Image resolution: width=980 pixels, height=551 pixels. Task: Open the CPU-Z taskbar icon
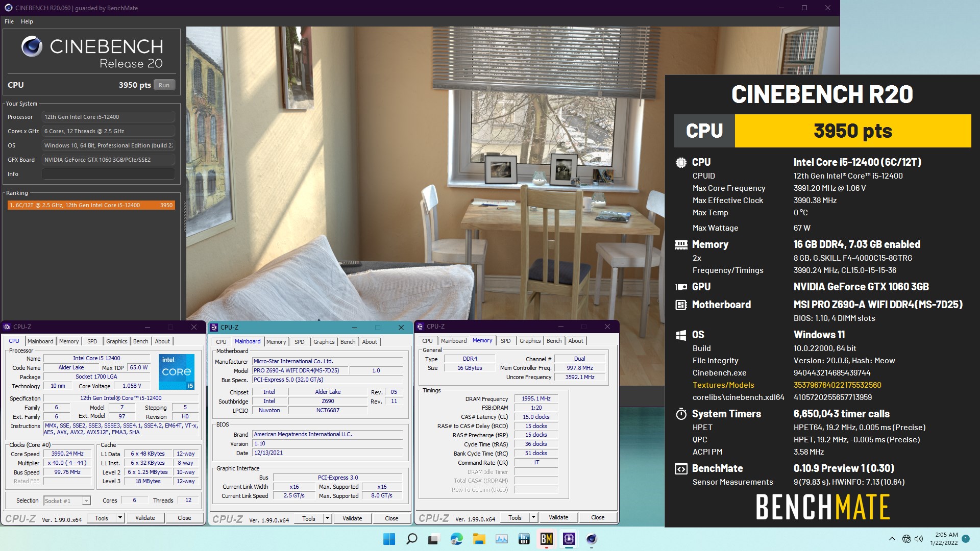[569, 539]
